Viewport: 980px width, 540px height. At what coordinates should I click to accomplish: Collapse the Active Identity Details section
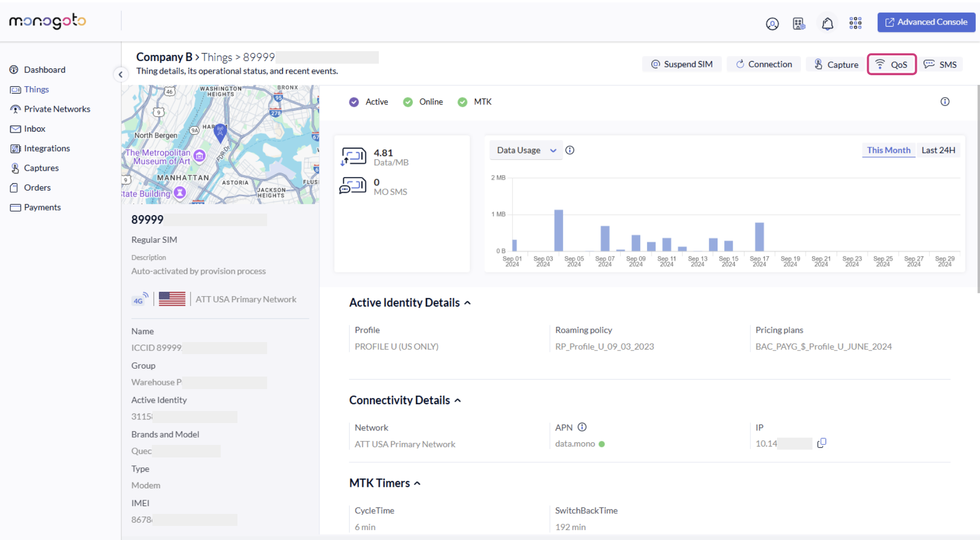468,303
